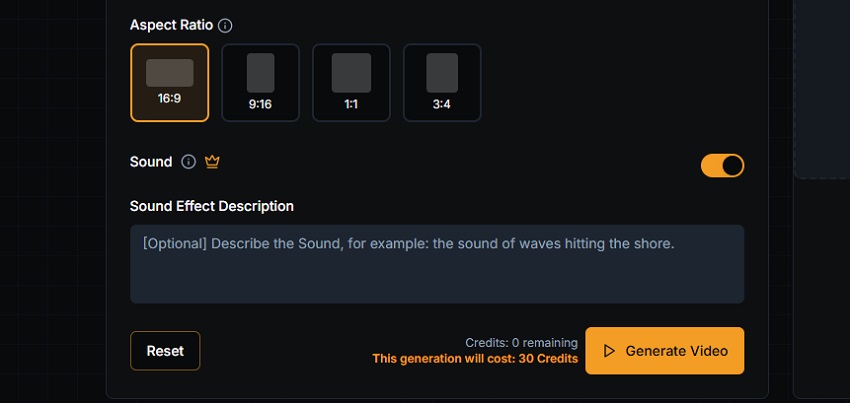Select the 16:9 aspect ratio option
850x403 pixels.
(x=170, y=82)
